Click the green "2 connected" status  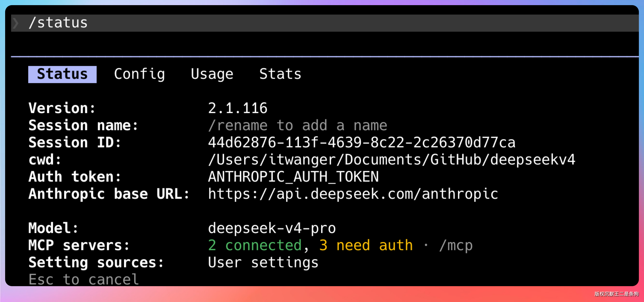[255, 245]
